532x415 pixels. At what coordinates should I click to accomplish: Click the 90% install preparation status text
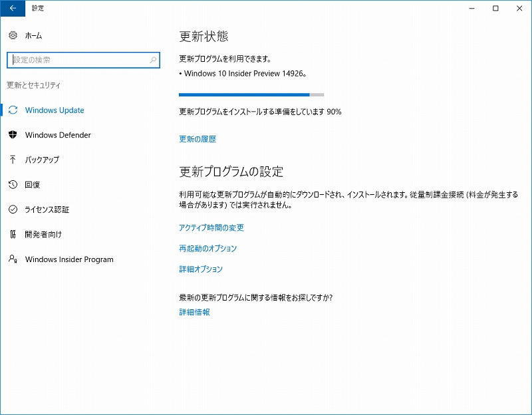pos(260,112)
